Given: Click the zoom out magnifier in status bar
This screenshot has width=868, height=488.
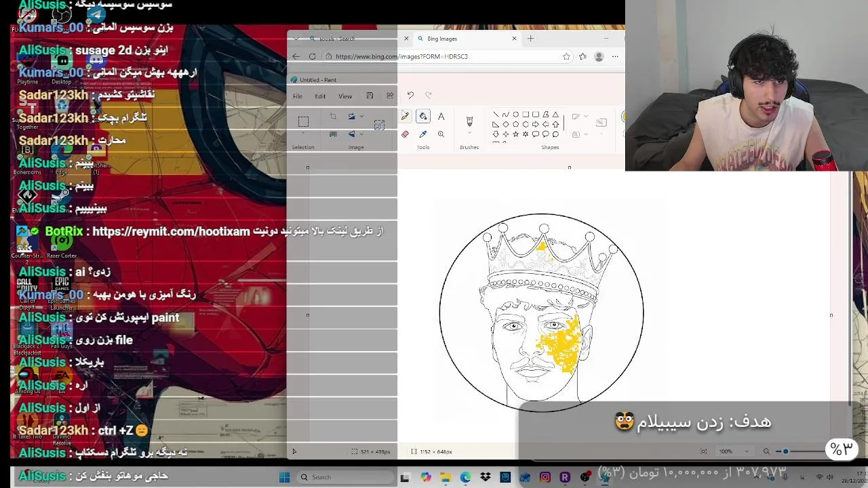Looking at the screenshot, I should [766, 451].
